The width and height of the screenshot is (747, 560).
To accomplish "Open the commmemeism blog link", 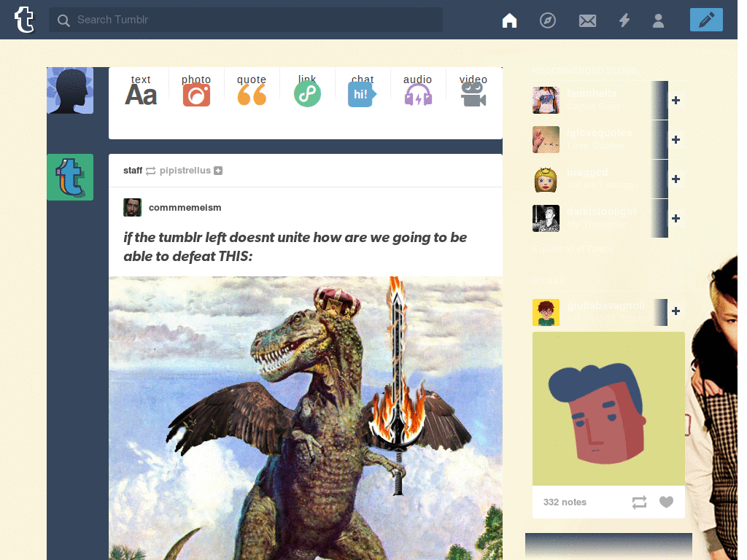I will click(x=185, y=208).
